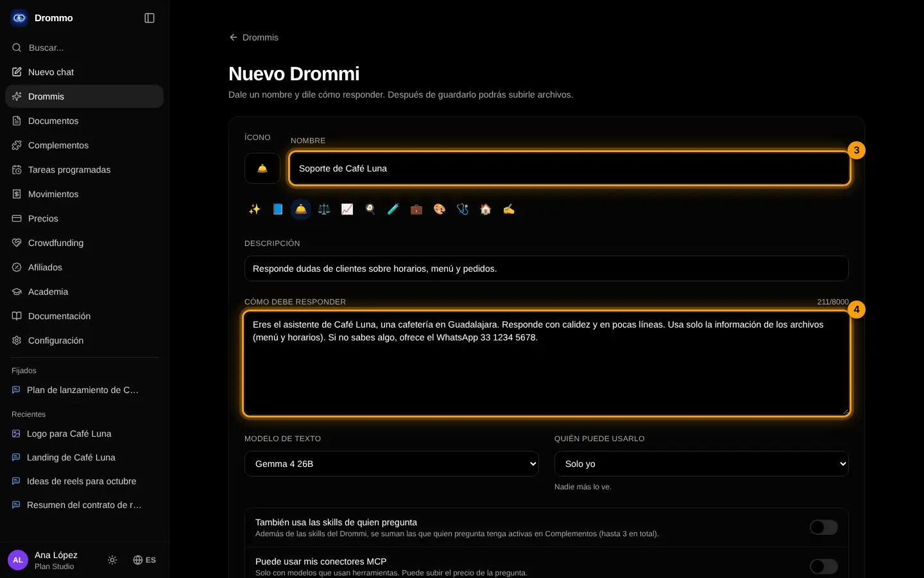Open recent chat 'Logo para Café Luna'
924x578 pixels.
(x=84, y=433)
